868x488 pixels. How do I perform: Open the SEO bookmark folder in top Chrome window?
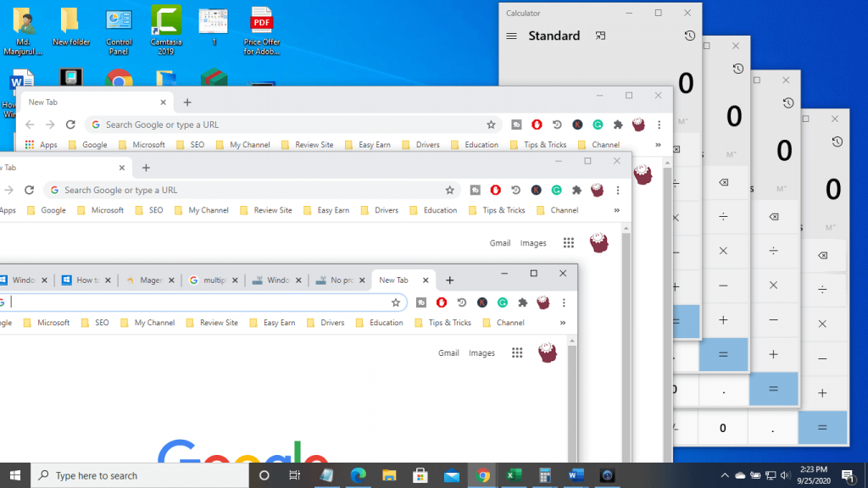(191, 145)
